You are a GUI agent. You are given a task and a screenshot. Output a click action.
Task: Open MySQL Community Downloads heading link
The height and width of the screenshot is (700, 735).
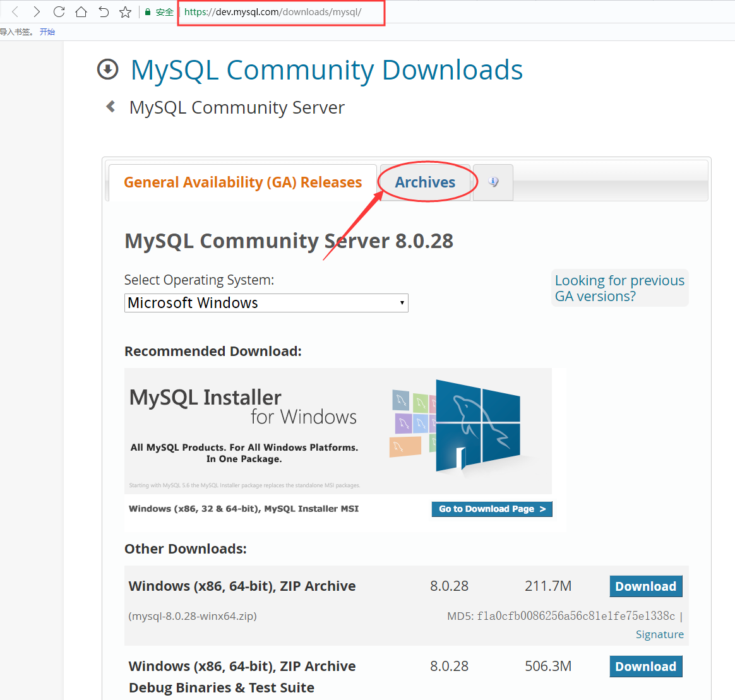click(326, 70)
